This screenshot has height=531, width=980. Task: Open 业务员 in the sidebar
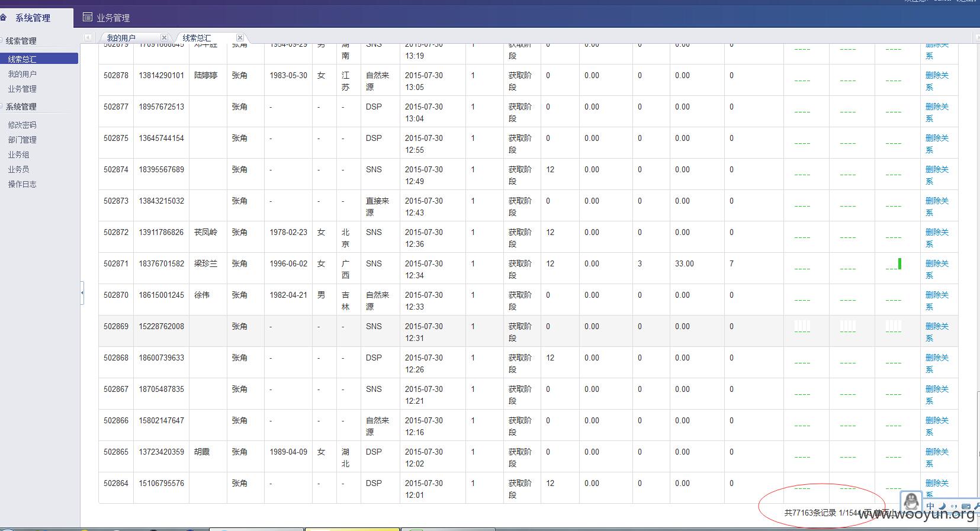coord(18,169)
